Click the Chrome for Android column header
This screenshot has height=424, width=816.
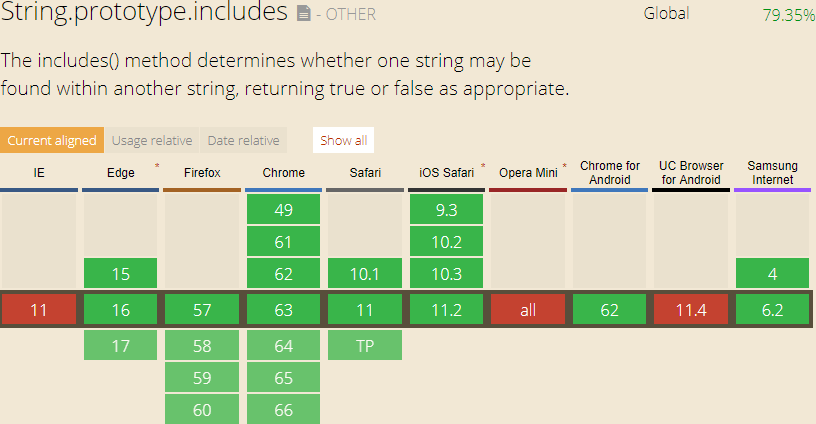pos(610,173)
